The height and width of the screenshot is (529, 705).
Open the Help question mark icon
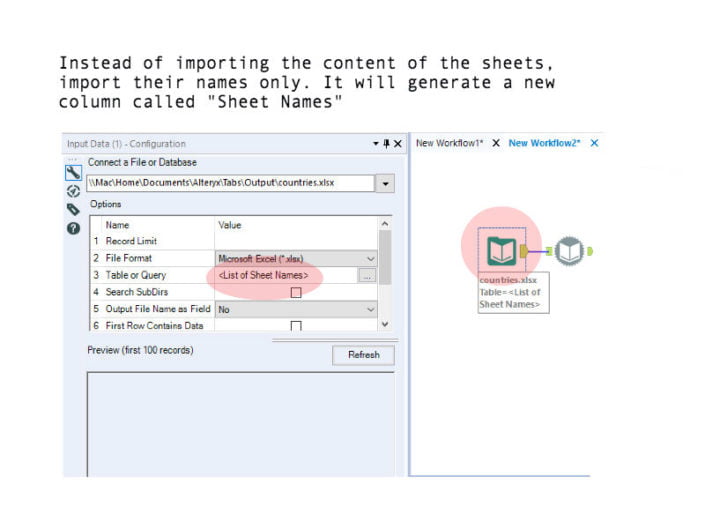(x=73, y=228)
